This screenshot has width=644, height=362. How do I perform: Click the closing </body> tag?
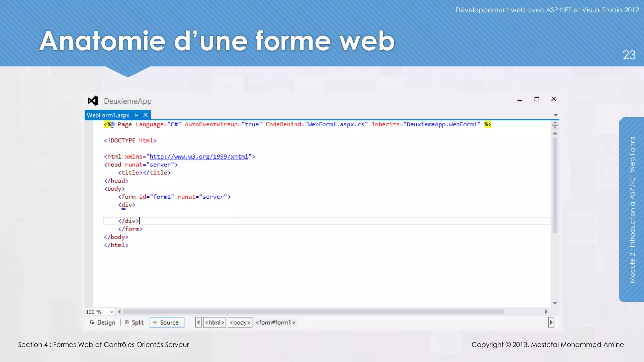(116, 237)
